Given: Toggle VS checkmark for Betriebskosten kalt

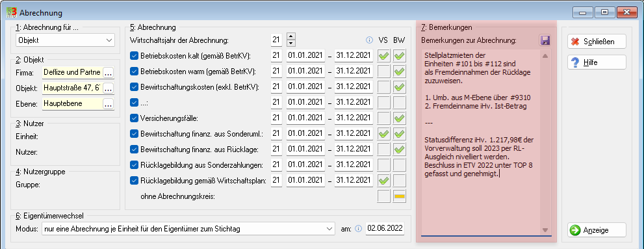Looking at the screenshot, I should (383, 56).
